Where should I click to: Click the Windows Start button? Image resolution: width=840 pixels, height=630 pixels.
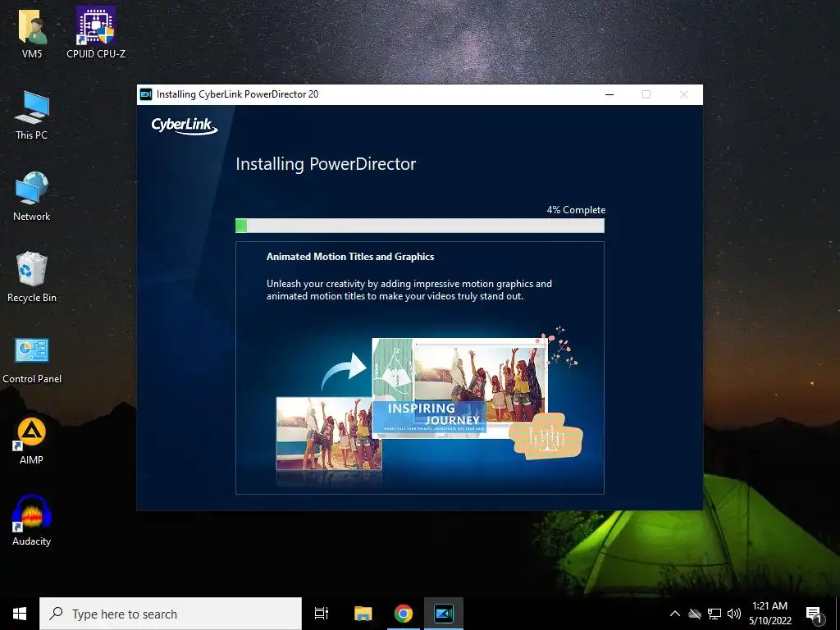20,614
